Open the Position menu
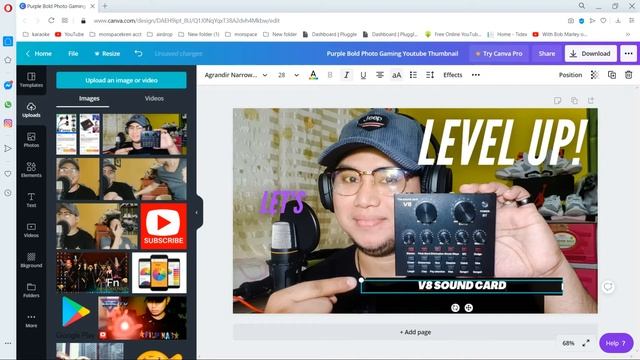Image resolution: width=640 pixels, height=360 pixels. (x=570, y=75)
